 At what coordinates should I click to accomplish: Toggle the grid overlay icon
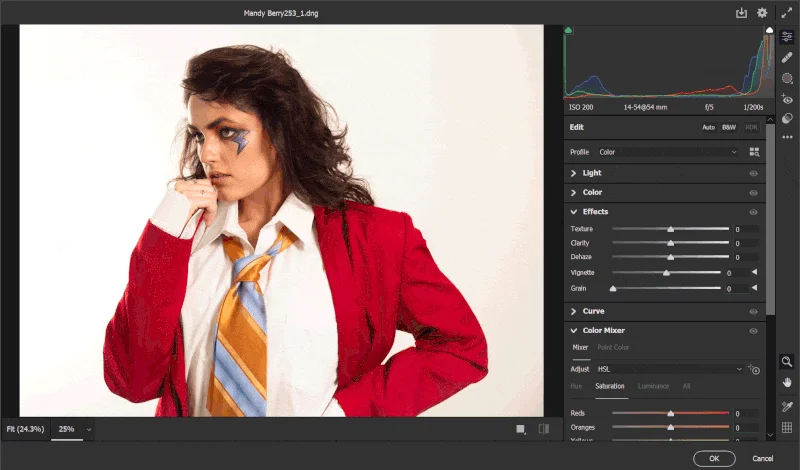[x=787, y=428]
